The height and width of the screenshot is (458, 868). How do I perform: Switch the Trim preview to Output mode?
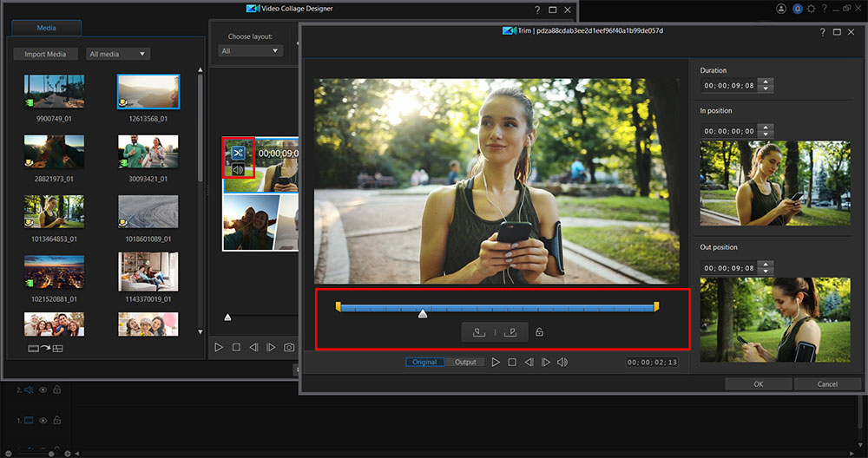pos(465,362)
